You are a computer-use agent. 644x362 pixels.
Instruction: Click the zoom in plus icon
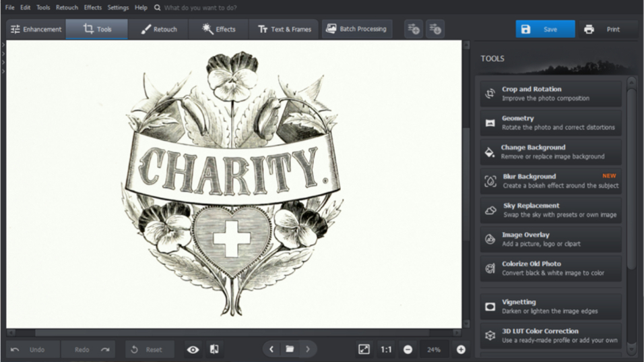click(x=461, y=349)
